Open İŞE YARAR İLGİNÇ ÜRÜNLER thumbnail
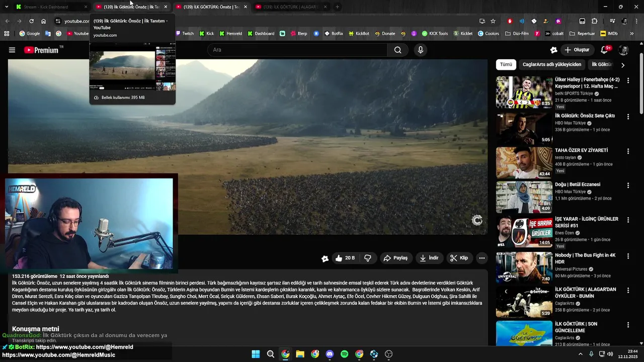Screen dimensions: 644x362 click(x=524, y=231)
